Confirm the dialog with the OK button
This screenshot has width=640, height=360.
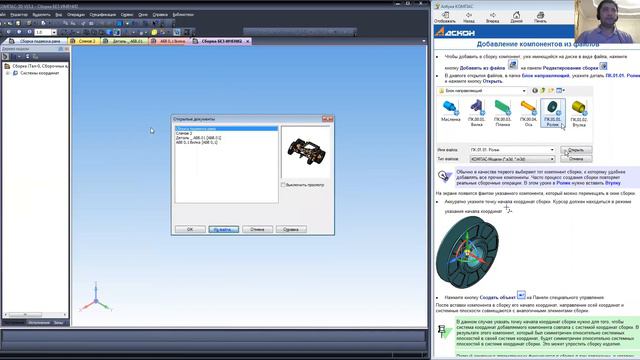click(190, 229)
